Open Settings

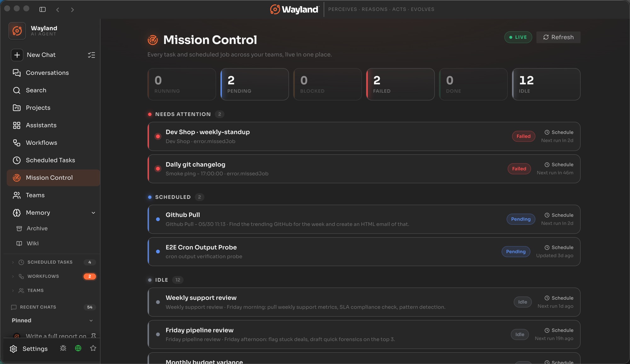(29, 349)
